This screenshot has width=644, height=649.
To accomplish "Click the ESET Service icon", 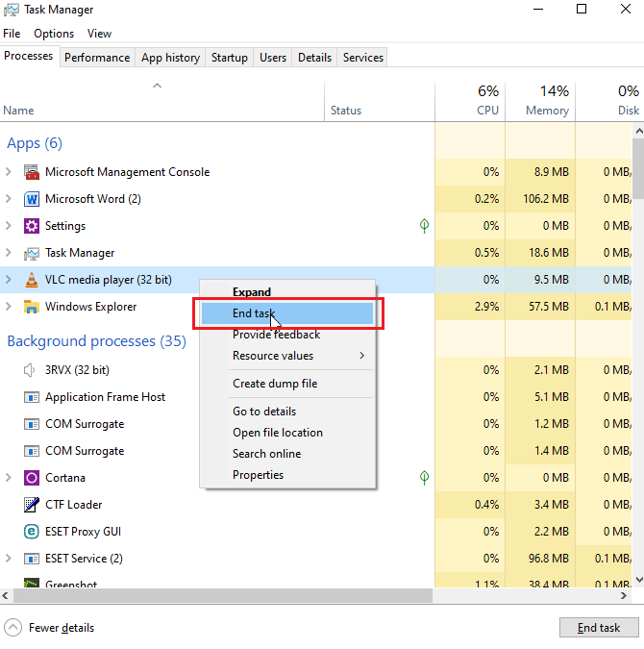I will pos(32,559).
